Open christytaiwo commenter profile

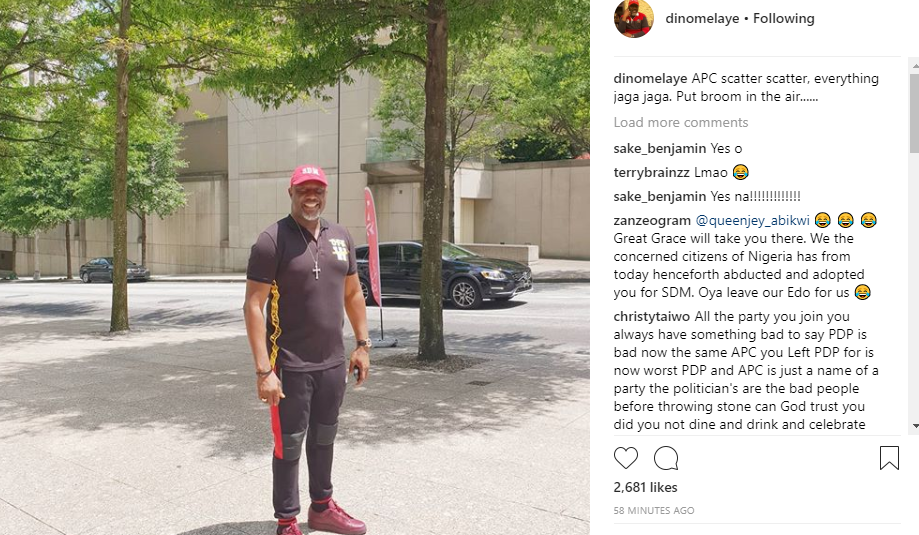[x=652, y=316]
